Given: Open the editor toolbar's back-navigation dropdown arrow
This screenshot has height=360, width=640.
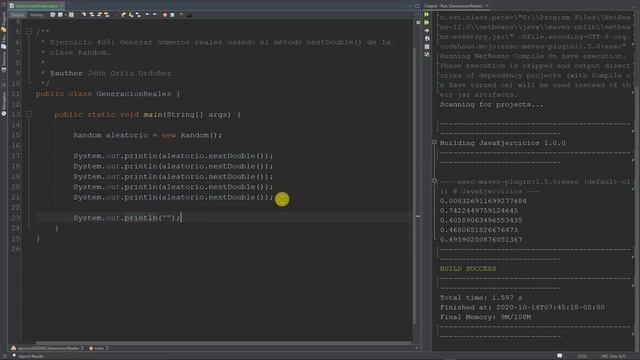Looking at the screenshot, I should coord(65,15).
